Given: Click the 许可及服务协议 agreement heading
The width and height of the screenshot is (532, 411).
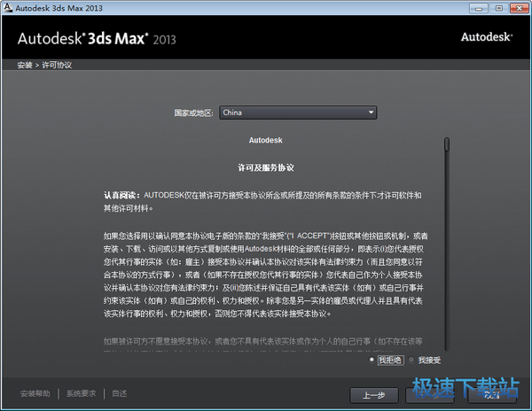Looking at the screenshot, I should [x=266, y=167].
